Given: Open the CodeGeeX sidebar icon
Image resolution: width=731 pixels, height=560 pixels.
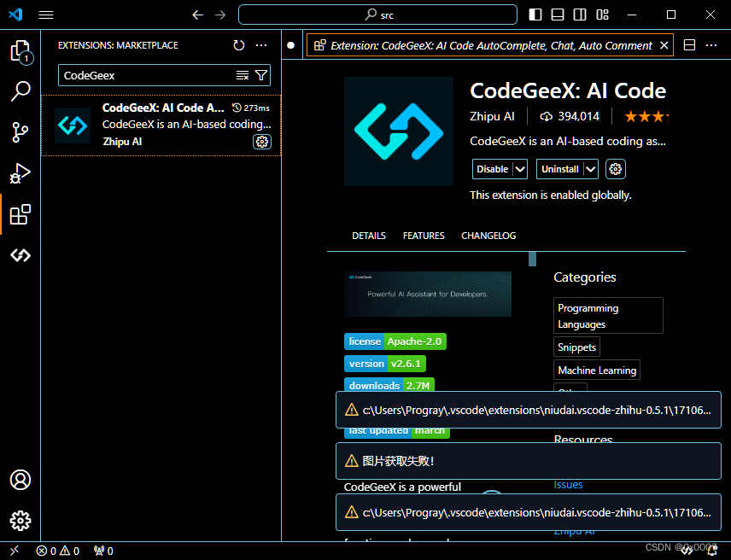Looking at the screenshot, I should click(20, 255).
